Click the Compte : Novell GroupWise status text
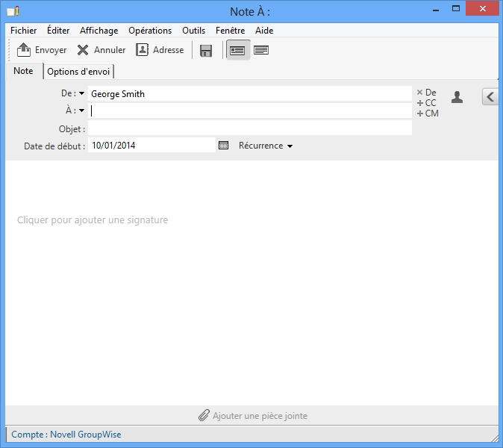Viewport: 503px width, 448px height. pyautogui.click(x=66, y=435)
